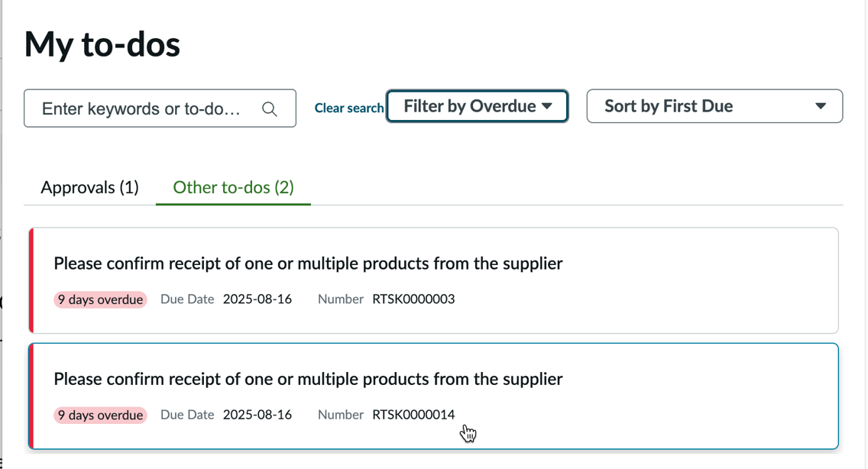Click 9 days overdue badge on RTSK0000003
Image resolution: width=868 pixels, height=469 pixels.
pyautogui.click(x=100, y=299)
